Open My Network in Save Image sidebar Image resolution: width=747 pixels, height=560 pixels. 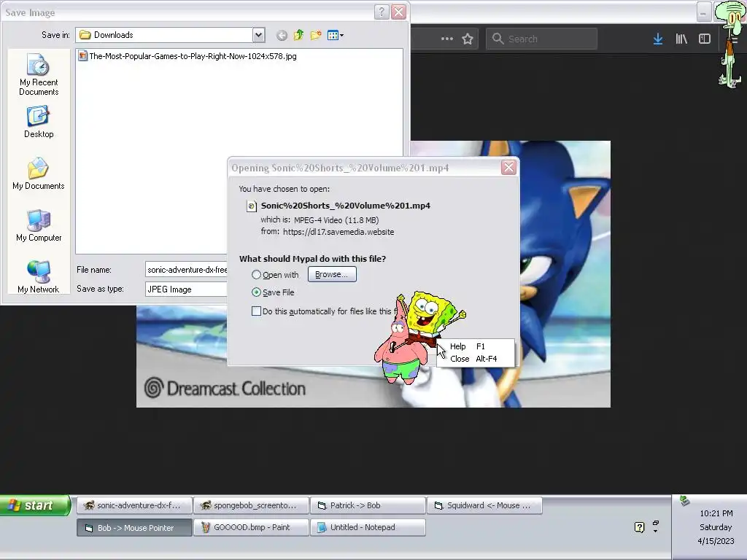39,276
